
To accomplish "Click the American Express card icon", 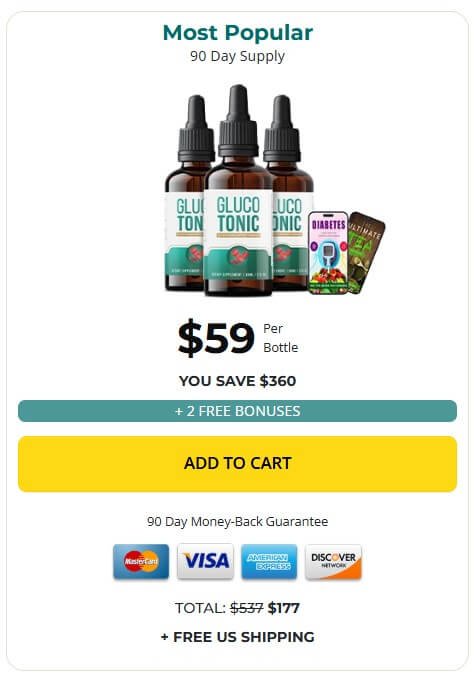I will (269, 561).
